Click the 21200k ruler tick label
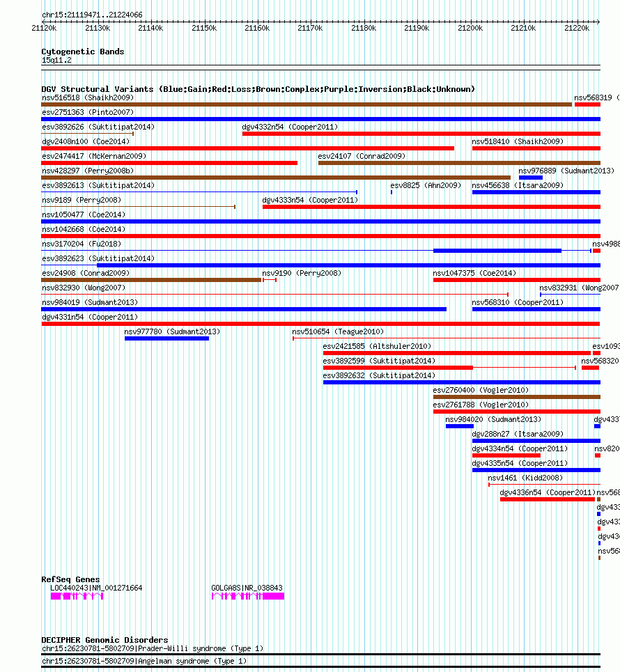Image resolution: width=620 pixels, height=672 pixels. tap(470, 29)
